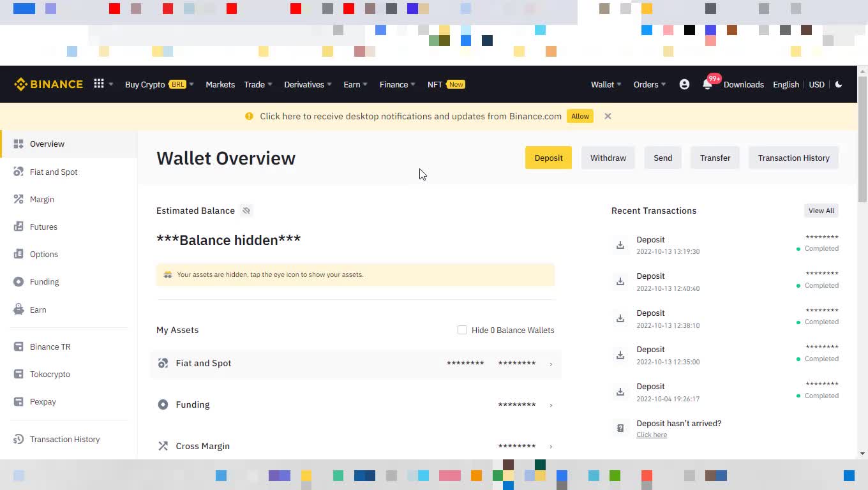Expand the Trade menu

[258, 84]
